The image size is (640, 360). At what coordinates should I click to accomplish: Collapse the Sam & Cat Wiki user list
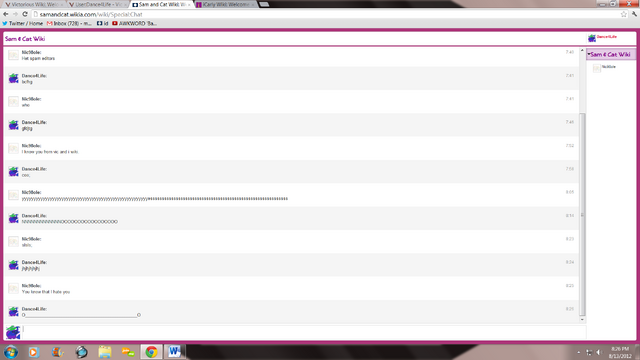pos(589,54)
